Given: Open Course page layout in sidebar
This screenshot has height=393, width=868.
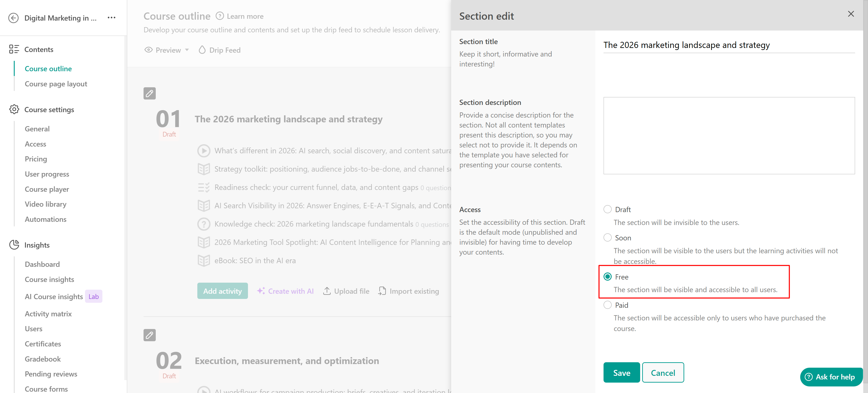Looking at the screenshot, I should click(x=56, y=84).
